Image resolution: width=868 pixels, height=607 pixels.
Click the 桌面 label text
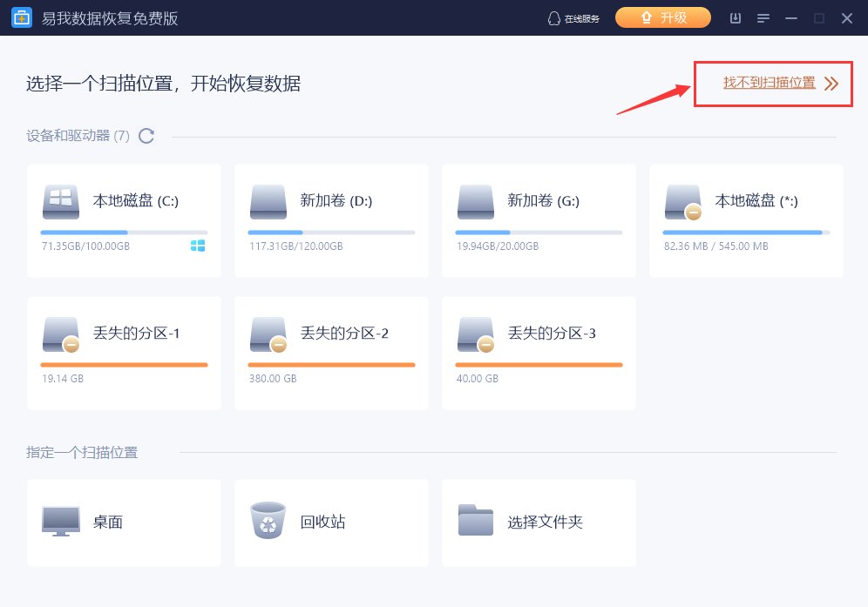pos(108,522)
